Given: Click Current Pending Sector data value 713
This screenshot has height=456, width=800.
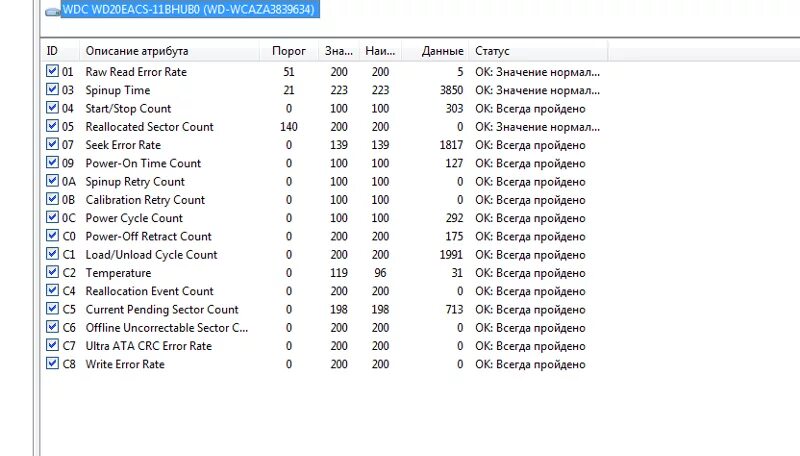Looking at the screenshot, I should [x=454, y=310].
